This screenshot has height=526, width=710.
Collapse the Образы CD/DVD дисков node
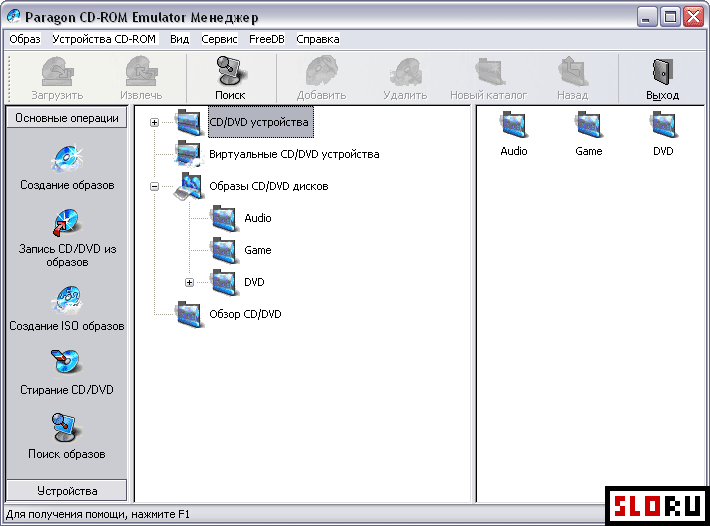[x=154, y=186]
